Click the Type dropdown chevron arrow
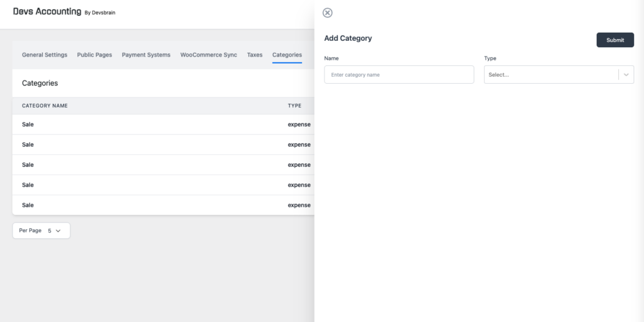This screenshot has height=322, width=644. pos(626,75)
